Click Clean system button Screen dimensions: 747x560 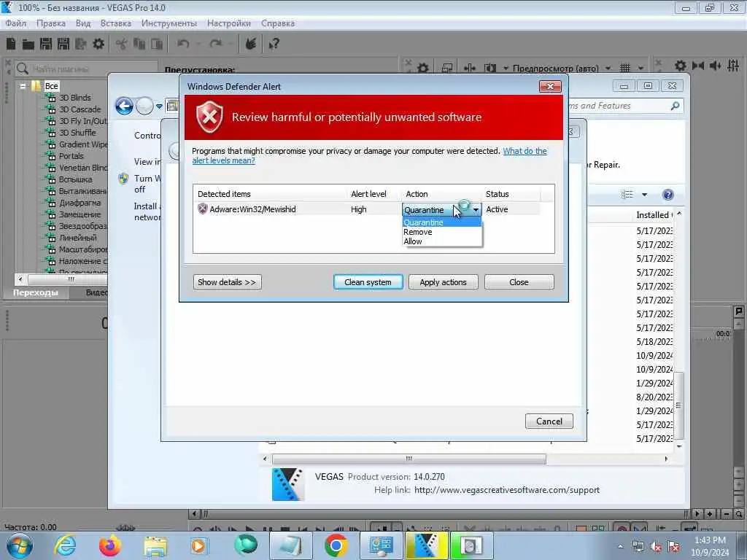[368, 282]
